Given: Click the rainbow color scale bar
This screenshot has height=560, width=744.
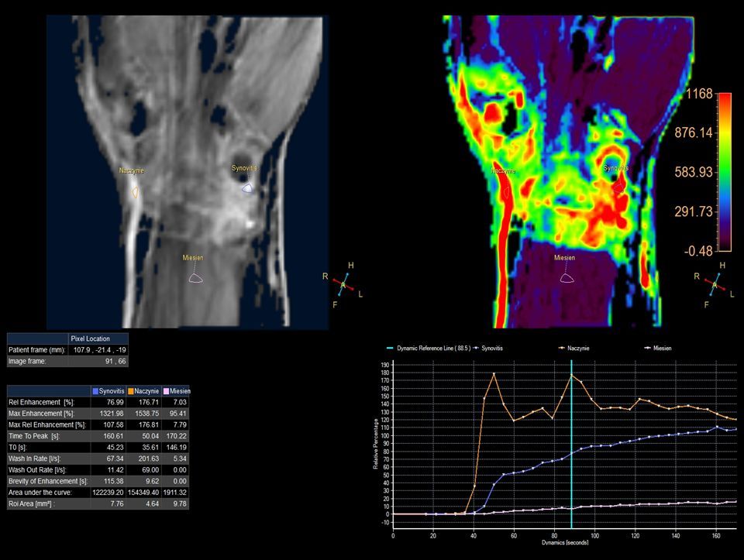Looking at the screenshot, I should coord(725,172).
